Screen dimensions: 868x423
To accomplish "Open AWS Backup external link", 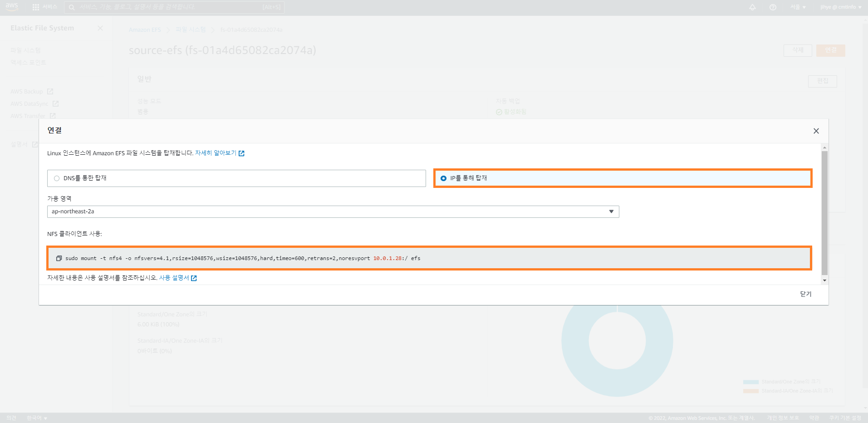I will coord(32,92).
